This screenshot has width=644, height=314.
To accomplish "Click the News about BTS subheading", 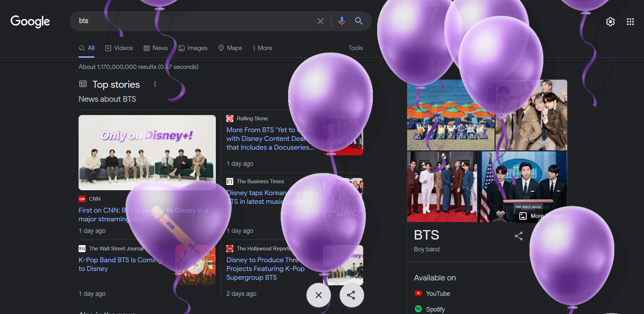I will click(107, 99).
